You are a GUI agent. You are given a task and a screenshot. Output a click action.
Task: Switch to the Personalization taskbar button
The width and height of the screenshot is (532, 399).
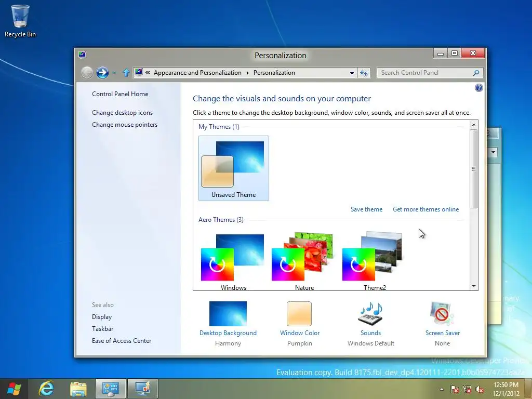142,389
